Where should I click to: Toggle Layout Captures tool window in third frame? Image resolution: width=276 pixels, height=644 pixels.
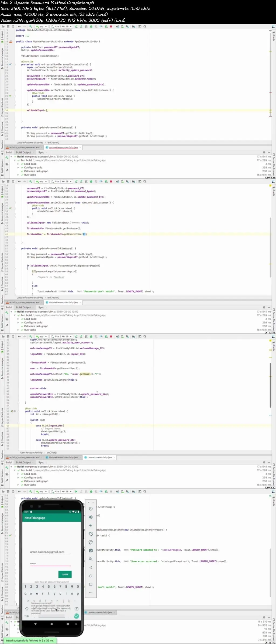(2, 417)
